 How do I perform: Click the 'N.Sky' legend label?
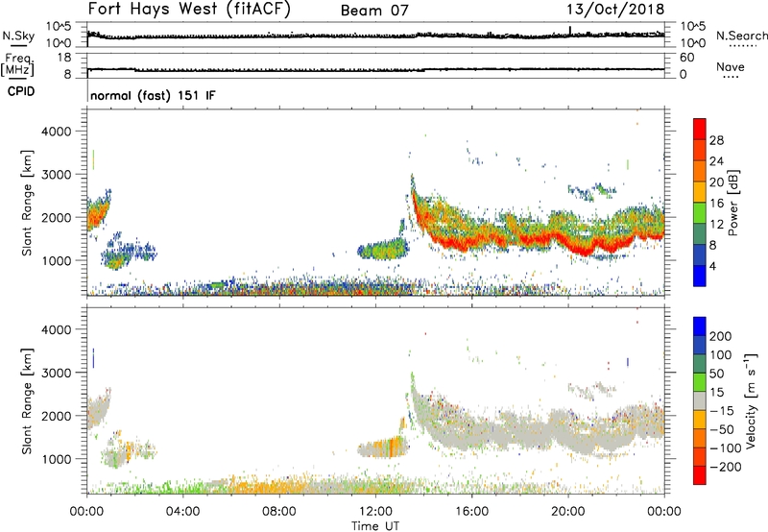pos(18,36)
